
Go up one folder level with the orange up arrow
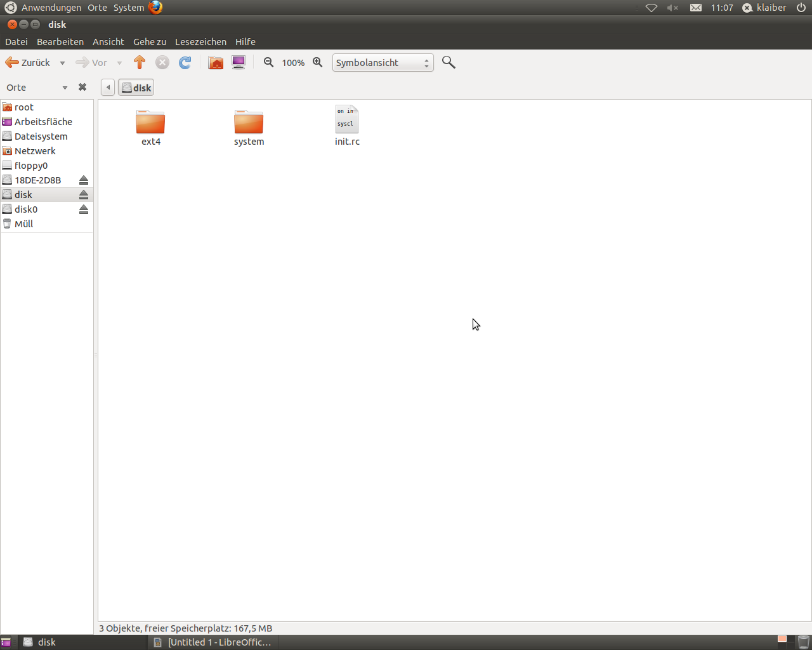coord(140,62)
